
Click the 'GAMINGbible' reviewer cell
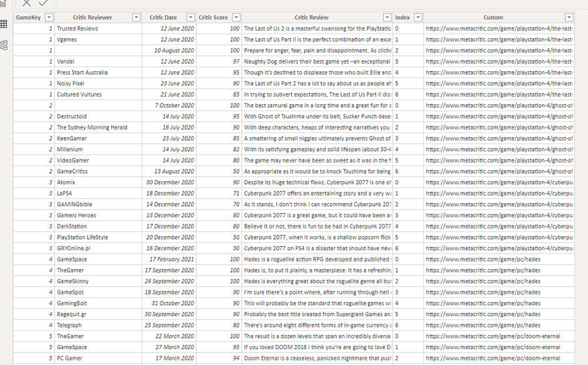coord(98,204)
